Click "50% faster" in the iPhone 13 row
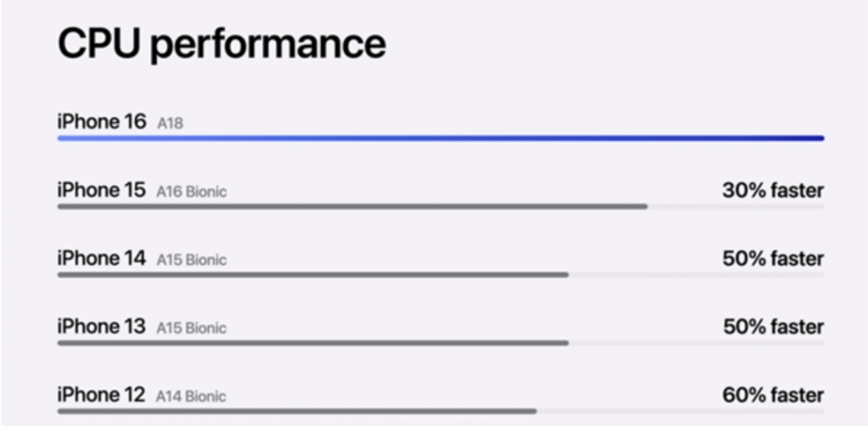Screen dimensions: 868x426 pyautogui.click(x=772, y=327)
